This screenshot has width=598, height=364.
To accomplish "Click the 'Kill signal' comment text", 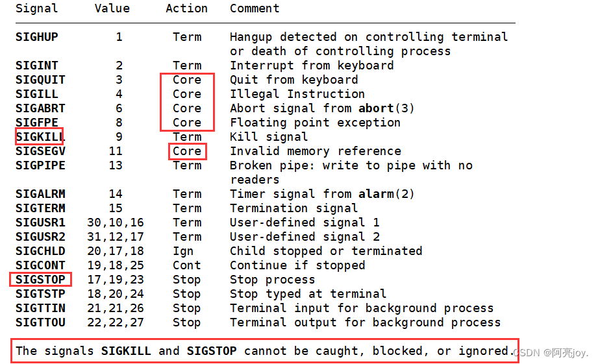I will 269,137.
